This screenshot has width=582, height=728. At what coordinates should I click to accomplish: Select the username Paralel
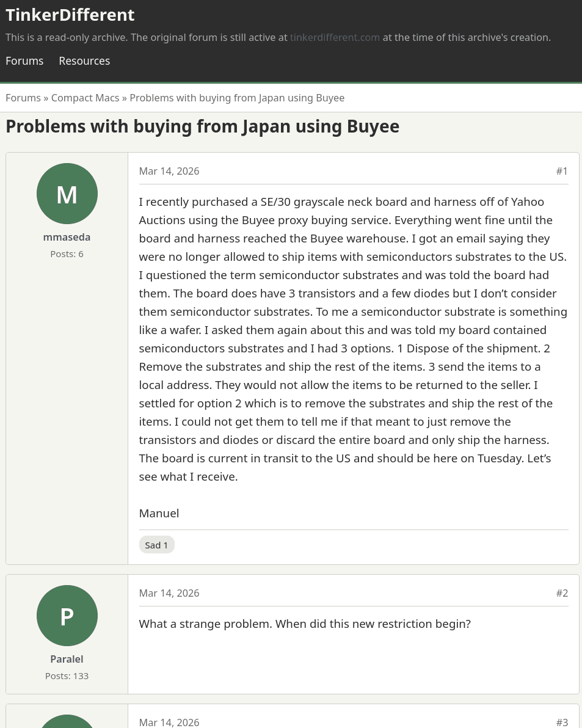(67, 659)
